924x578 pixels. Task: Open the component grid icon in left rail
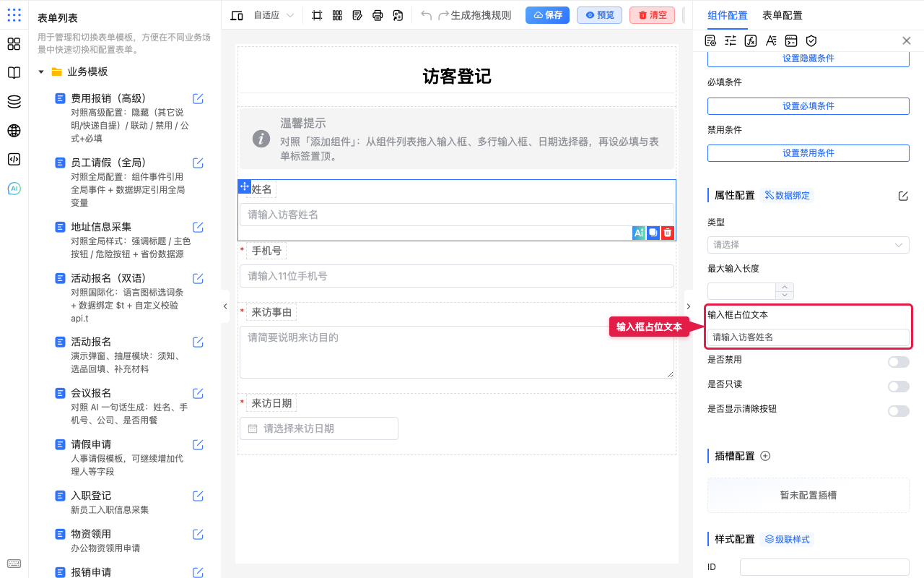14,44
